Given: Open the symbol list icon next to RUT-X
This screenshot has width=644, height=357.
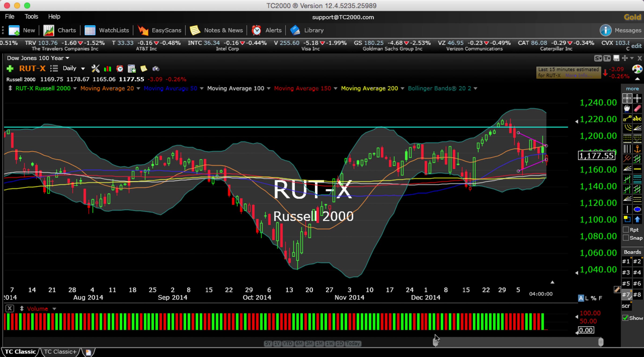Looking at the screenshot, I should (x=54, y=68).
